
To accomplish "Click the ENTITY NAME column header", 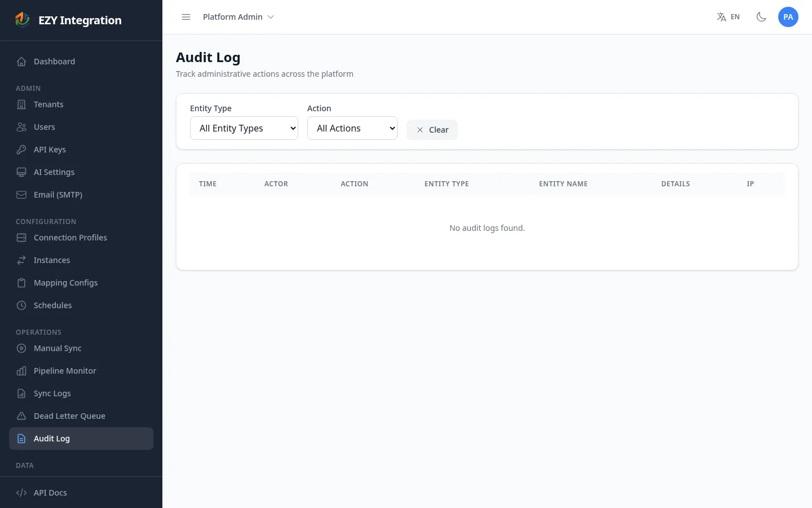I will 563,184.
